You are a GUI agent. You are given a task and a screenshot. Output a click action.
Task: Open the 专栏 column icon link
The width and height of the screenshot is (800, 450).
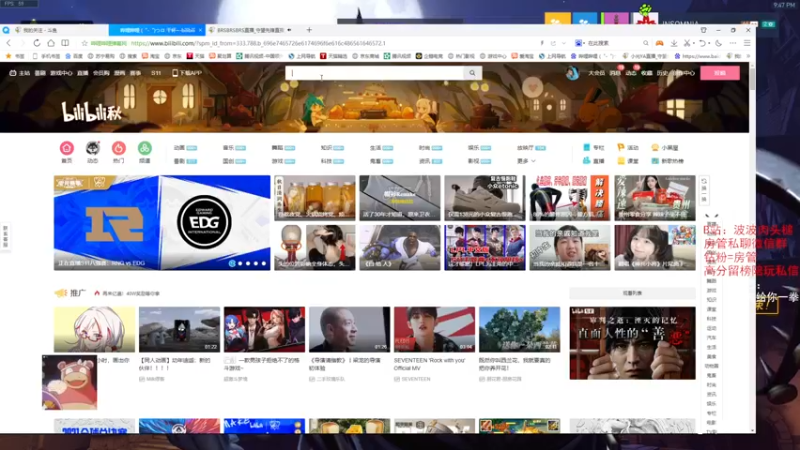tap(593, 147)
